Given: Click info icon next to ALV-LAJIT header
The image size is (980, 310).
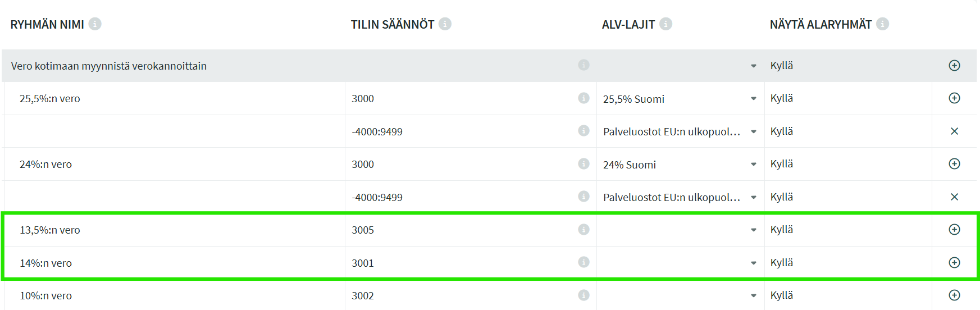Looking at the screenshot, I should coord(666,24).
